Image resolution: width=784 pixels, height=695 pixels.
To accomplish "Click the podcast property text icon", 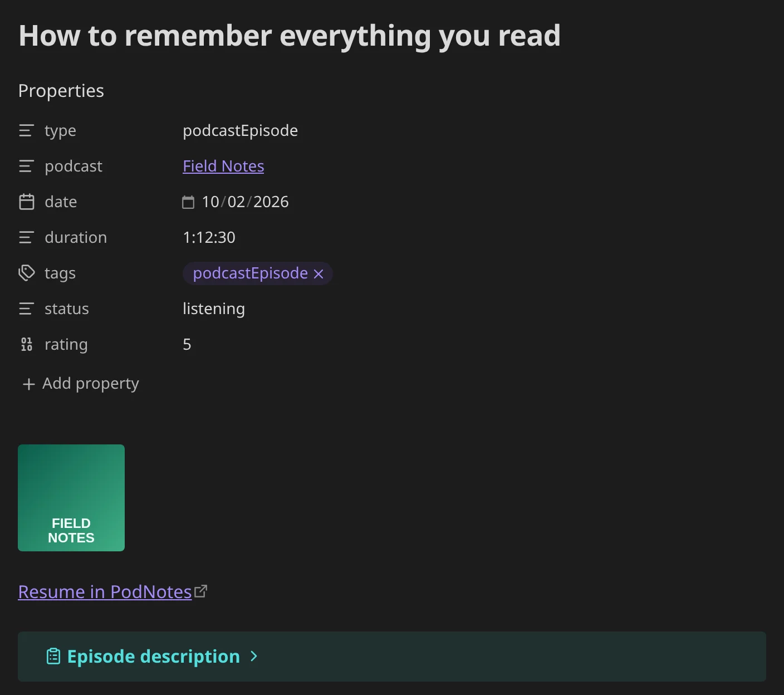I will pyautogui.click(x=26, y=167).
